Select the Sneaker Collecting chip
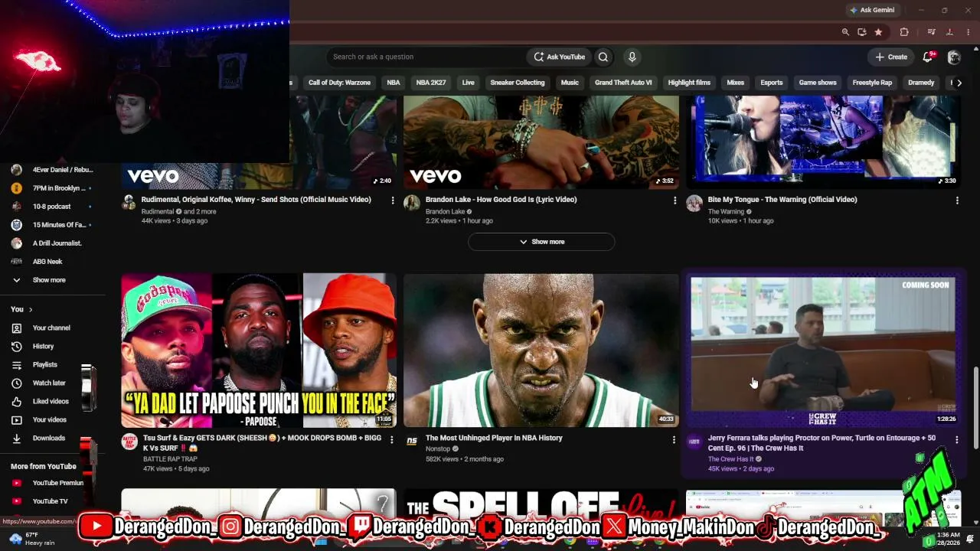The image size is (980, 551). (518, 83)
